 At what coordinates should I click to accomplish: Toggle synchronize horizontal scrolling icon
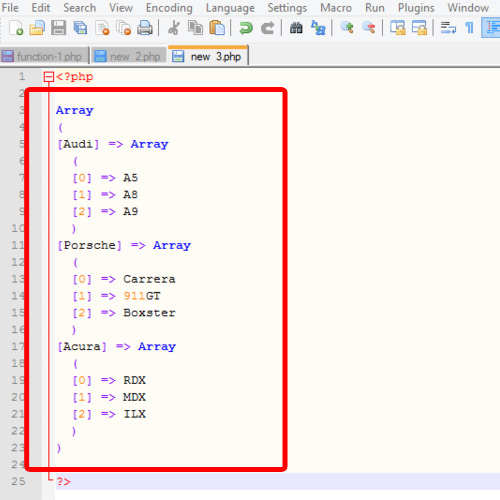tap(419, 28)
